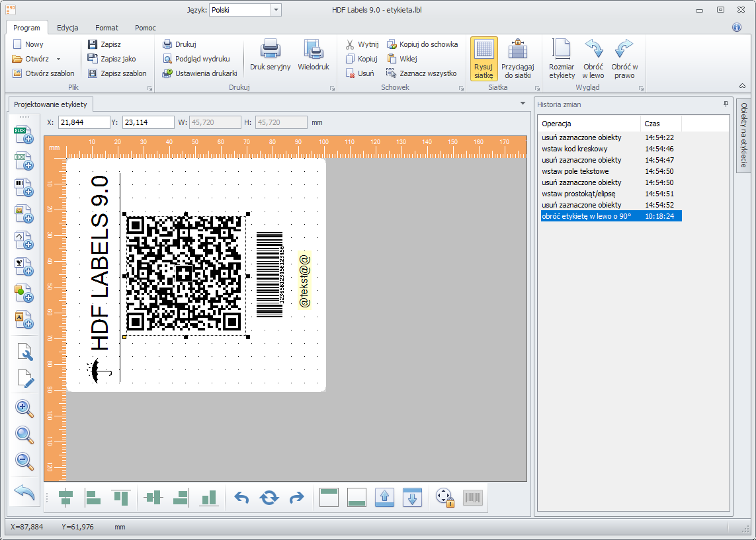Switch to the Edycja ribbon tab
Image resolution: width=756 pixels, height=540 pixels.
coord(67,28)
